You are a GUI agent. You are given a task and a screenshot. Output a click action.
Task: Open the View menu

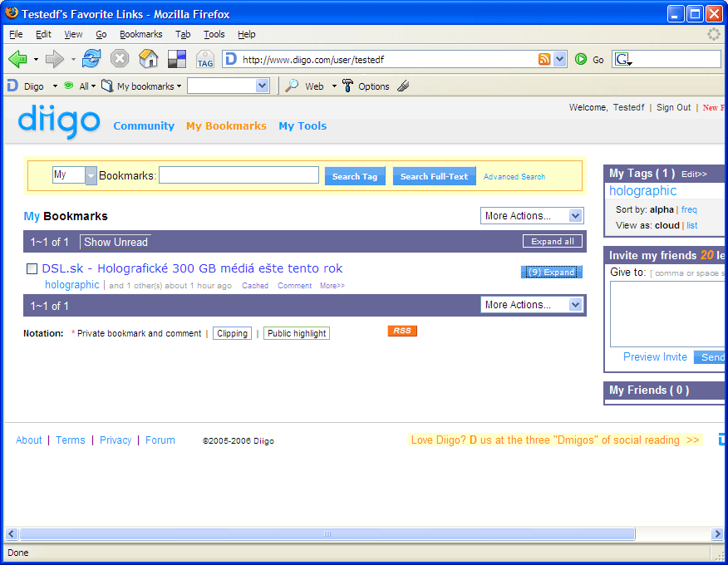click(73, 34)
